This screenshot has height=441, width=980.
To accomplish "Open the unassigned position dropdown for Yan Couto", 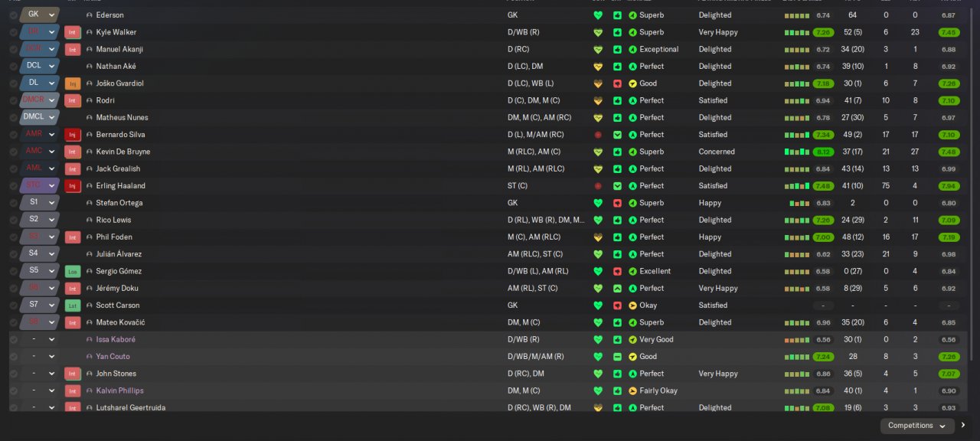I will pos(40,357).
